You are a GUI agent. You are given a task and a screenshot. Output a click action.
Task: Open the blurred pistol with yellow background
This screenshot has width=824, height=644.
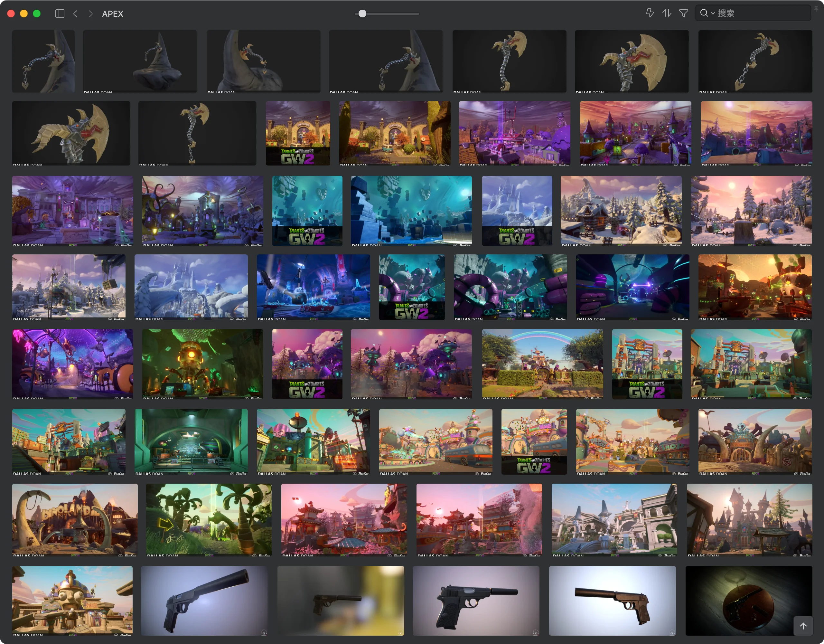[x=341, y=601]
